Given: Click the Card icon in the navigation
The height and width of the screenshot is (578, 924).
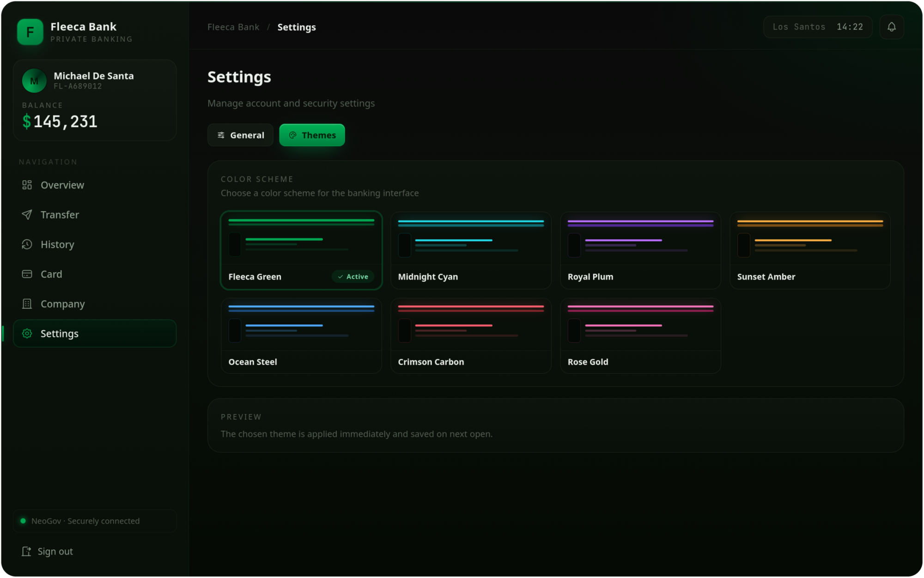Looking at the screenshot, I should pyautogui.click(x=27, y=274).
